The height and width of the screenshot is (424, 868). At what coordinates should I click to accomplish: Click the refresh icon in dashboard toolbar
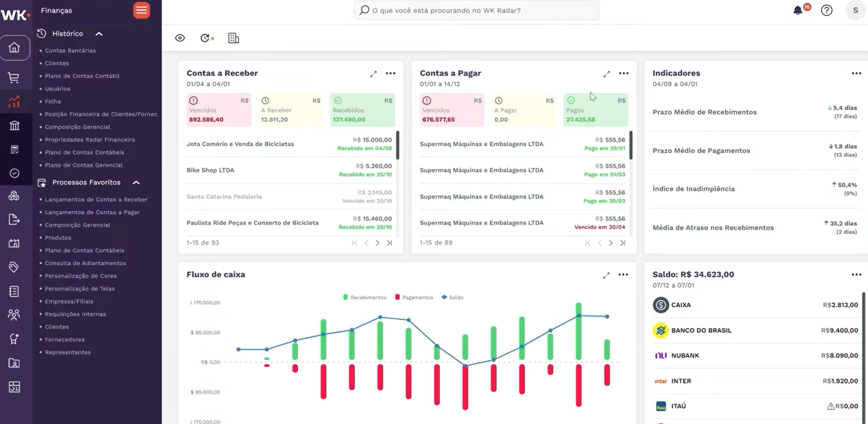tap(205, 38)
